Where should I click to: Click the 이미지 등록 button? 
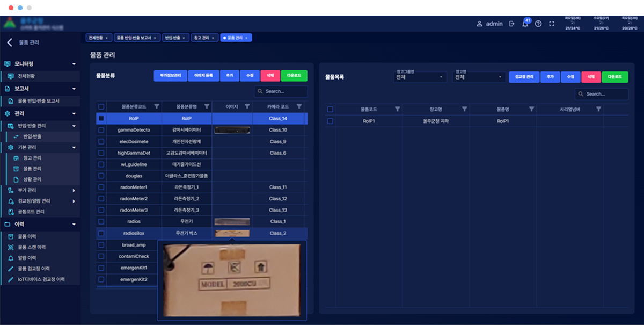coord(203,76)
